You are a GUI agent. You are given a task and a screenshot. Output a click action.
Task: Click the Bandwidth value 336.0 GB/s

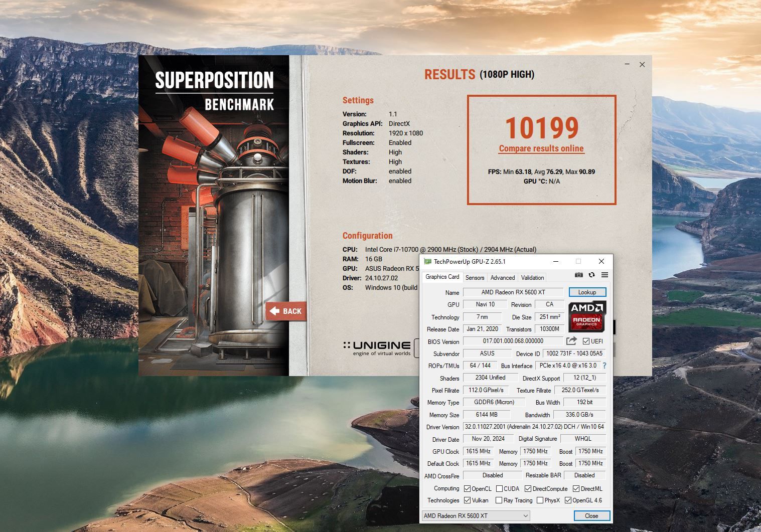pyautogui.click(x=579, y=415)
